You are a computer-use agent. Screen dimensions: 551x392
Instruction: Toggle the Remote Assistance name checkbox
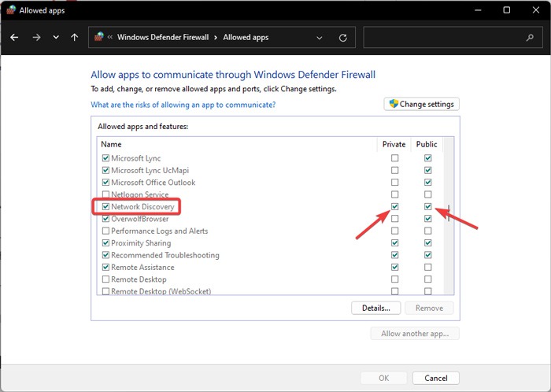pyautogui.click(x=105, y=268)
